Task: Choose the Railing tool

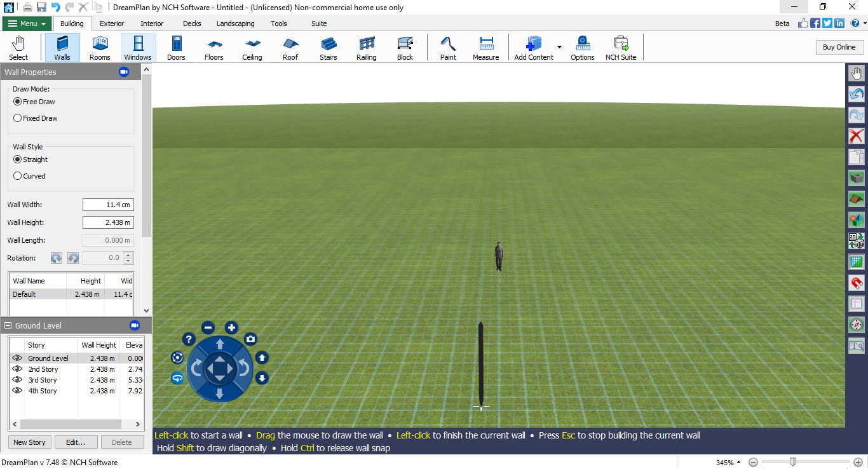Action: click(x=367, y=48)
